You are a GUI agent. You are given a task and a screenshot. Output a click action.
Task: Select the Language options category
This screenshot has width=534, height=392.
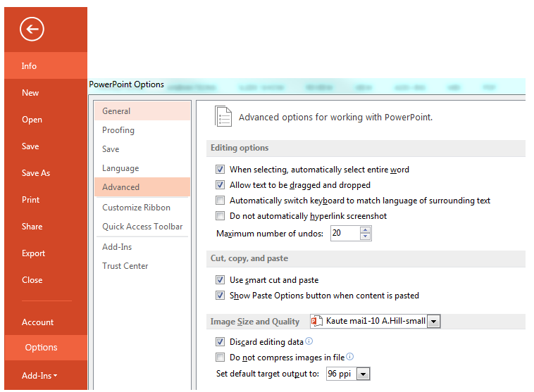click(x=142, y=168)
